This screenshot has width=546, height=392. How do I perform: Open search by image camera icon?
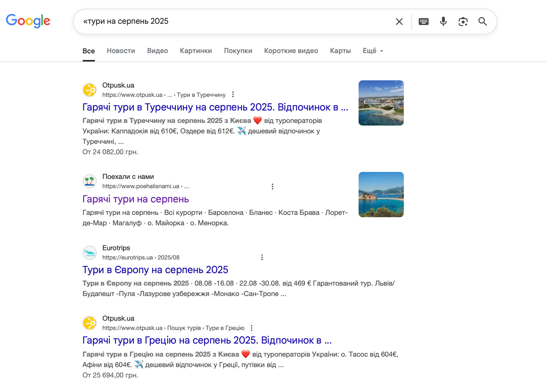463,21
